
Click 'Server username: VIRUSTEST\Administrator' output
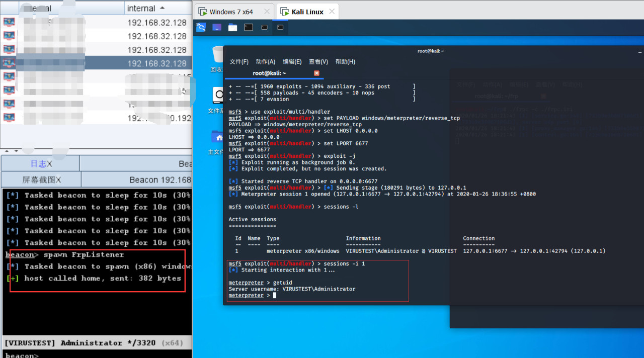click(x=292, y=289)
